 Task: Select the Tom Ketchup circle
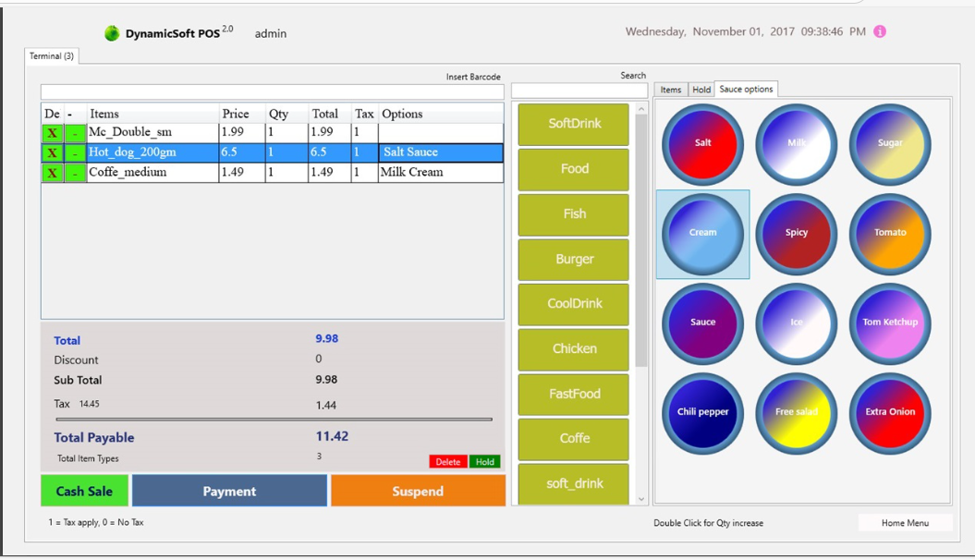coord(890,323)
